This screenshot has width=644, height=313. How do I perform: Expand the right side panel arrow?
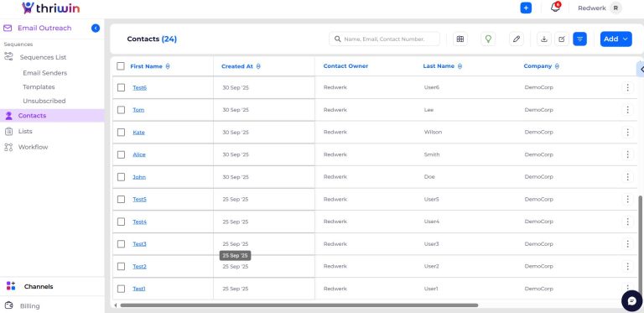pyautogui.click(x=641, y=70)
